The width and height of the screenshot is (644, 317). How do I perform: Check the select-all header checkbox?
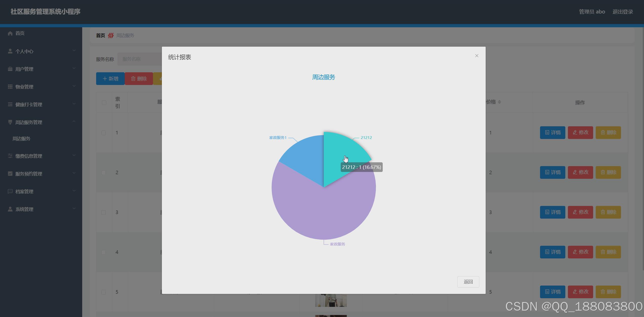[x=104, y=103]
